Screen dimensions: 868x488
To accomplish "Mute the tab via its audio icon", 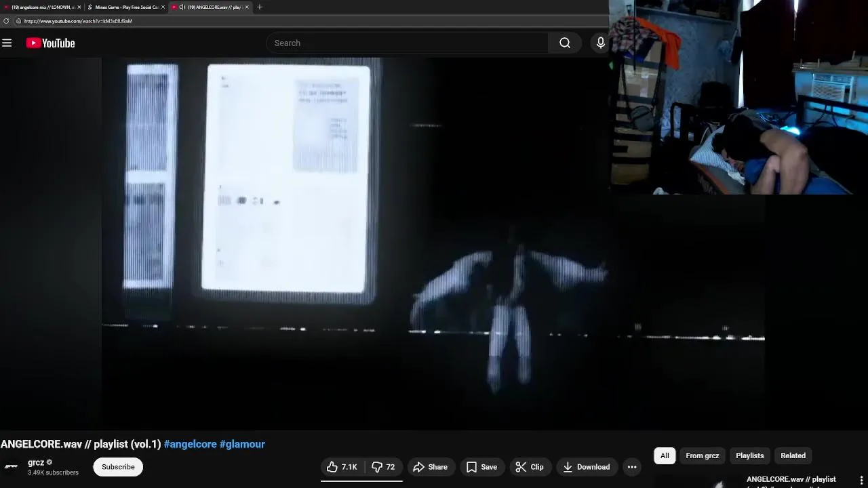I will pyautogui.click(x=182, y=7).
